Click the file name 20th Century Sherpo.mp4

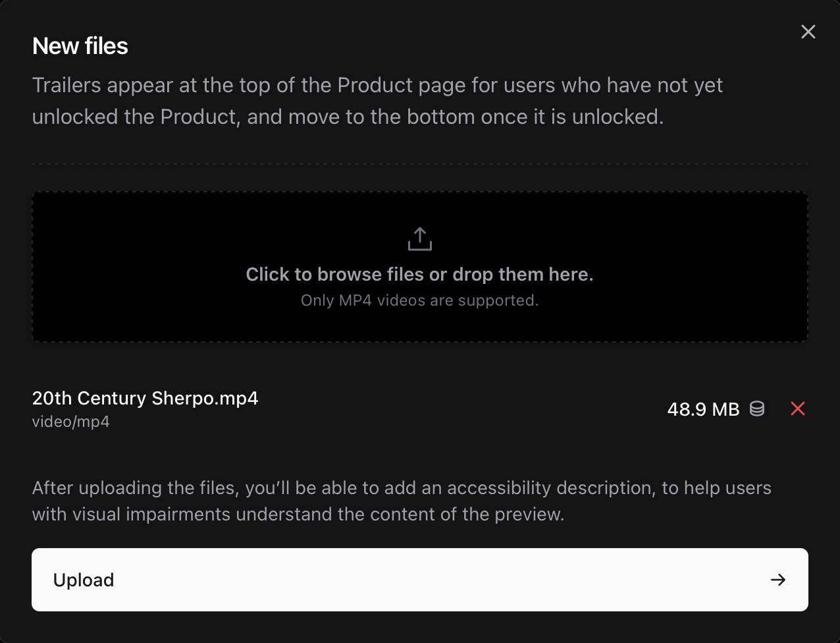(x=145, y=398)
